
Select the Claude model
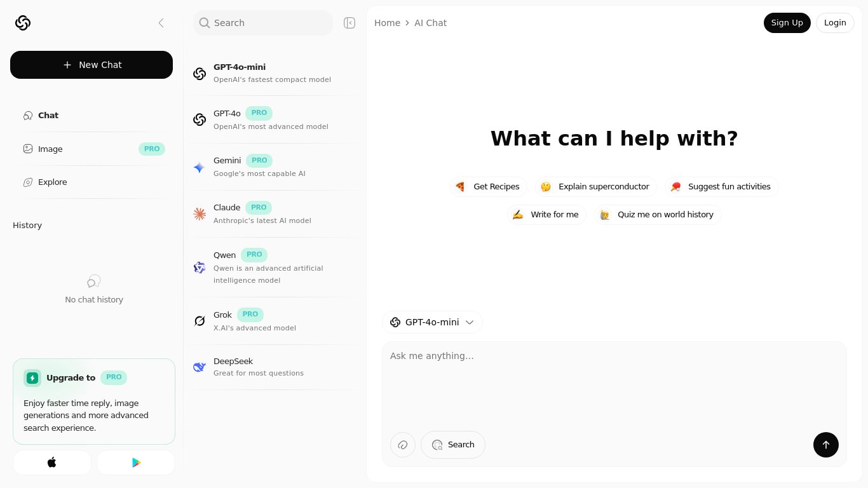click(275, 214)
